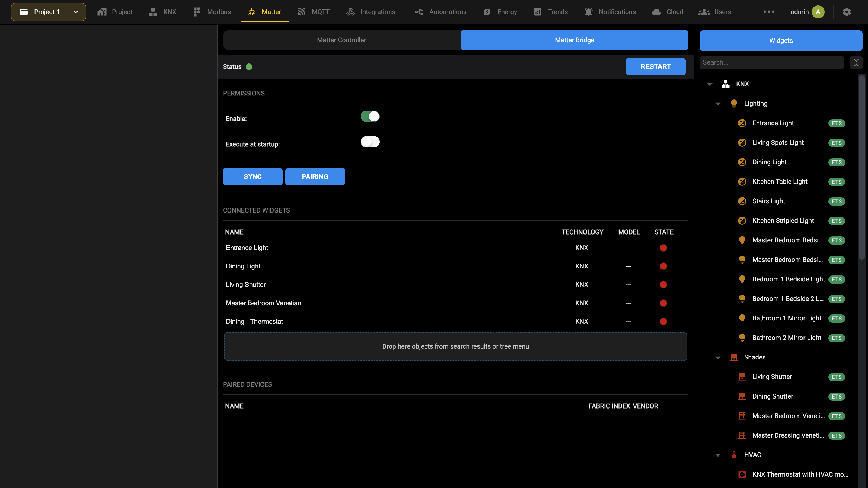
Task: Click ETS badge next to Dining Light
Action: pyautogui.click(x=836, y=162)
